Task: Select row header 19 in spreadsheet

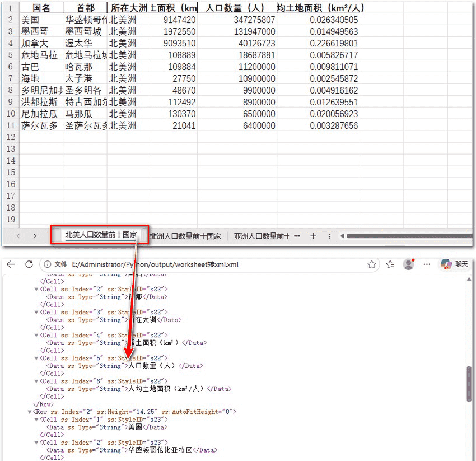Action: point(11,220)
